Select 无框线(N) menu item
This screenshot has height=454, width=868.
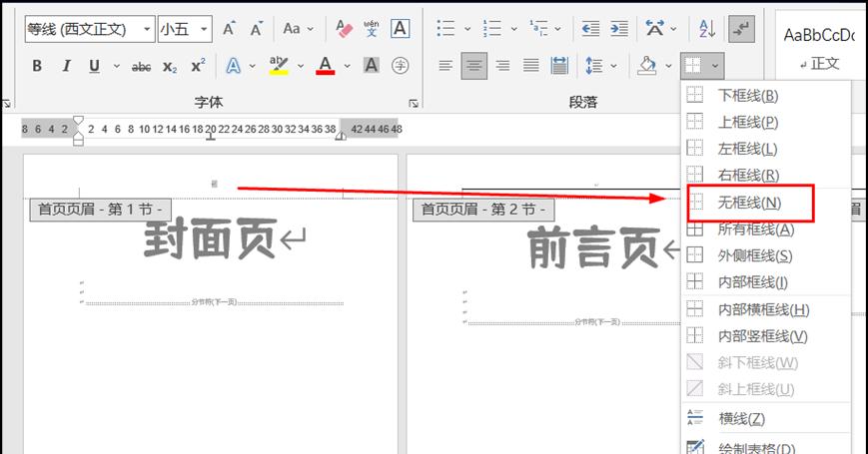pos(751,203)
